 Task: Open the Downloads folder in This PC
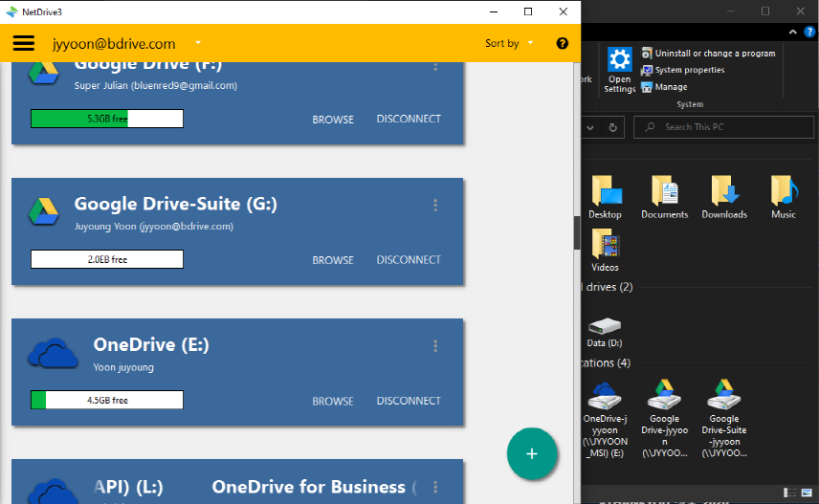(724, 197)
